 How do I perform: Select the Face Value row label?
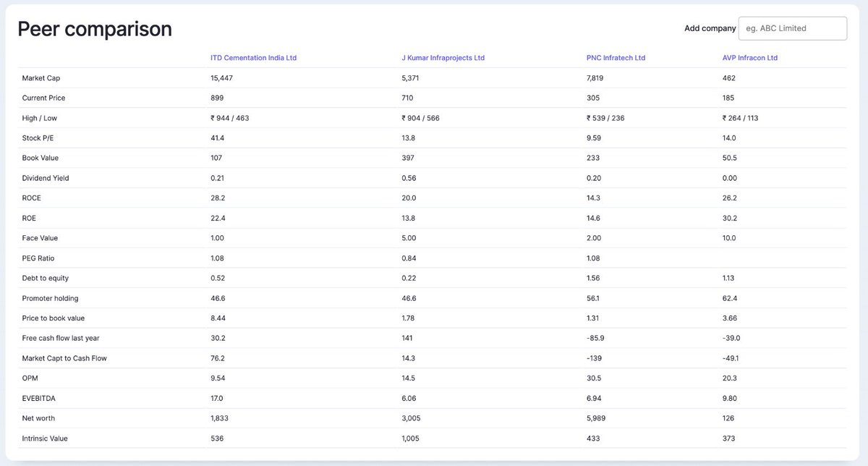pyautogui.click(x=40, y=238)
